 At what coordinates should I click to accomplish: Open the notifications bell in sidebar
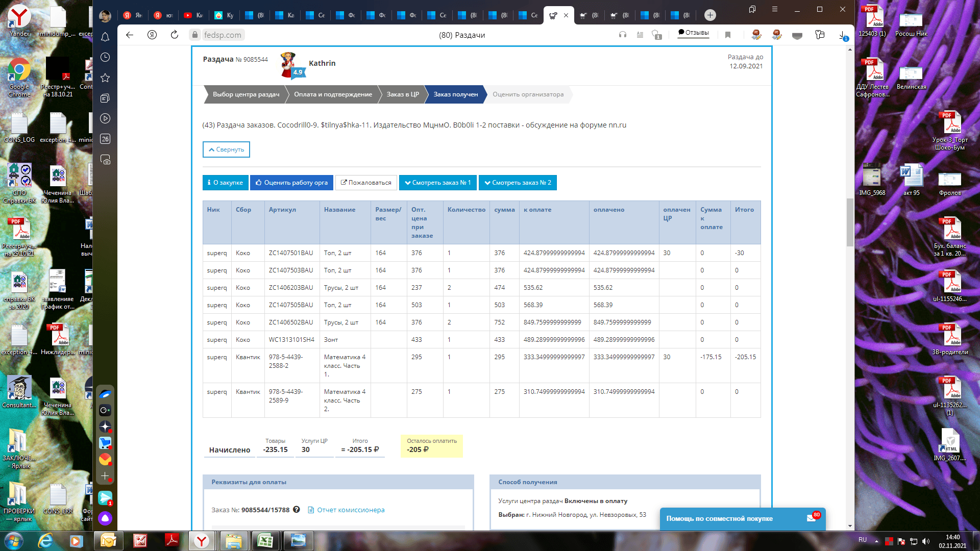[105, 37]
